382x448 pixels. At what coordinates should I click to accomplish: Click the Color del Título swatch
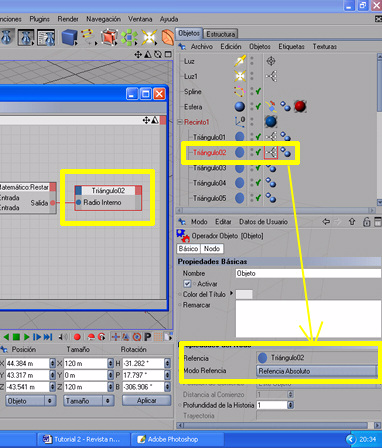tap(244, 294)
